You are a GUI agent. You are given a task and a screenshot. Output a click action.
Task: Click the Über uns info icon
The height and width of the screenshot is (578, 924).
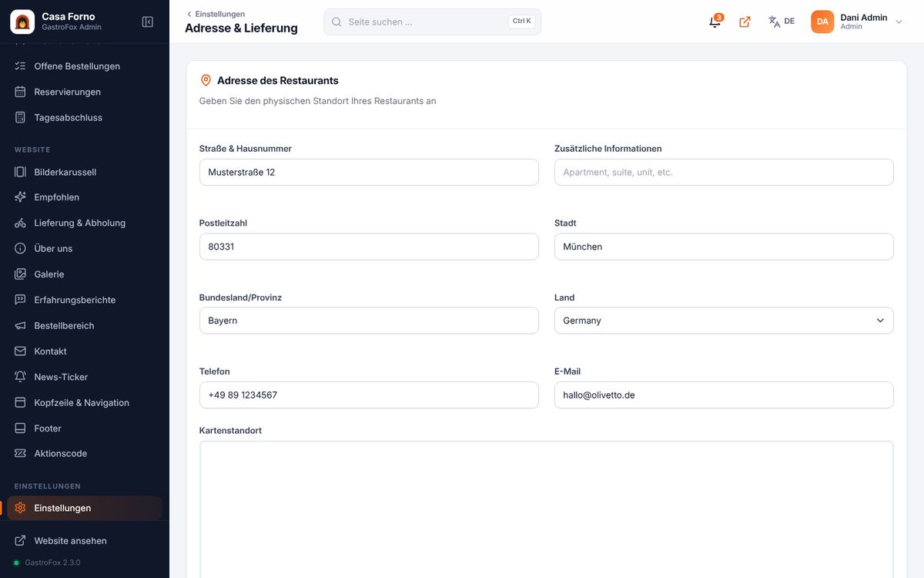tap(21, 248)
